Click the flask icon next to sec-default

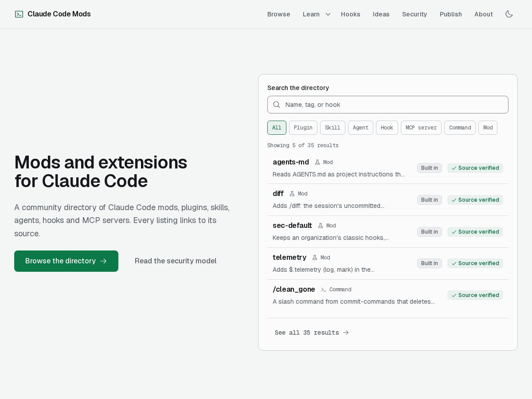click(321, 226)
